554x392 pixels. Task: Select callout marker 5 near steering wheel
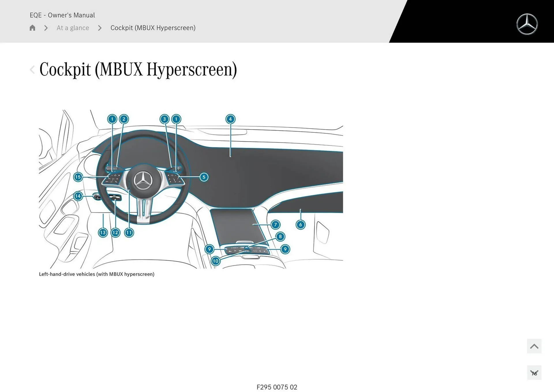(204, 177)
